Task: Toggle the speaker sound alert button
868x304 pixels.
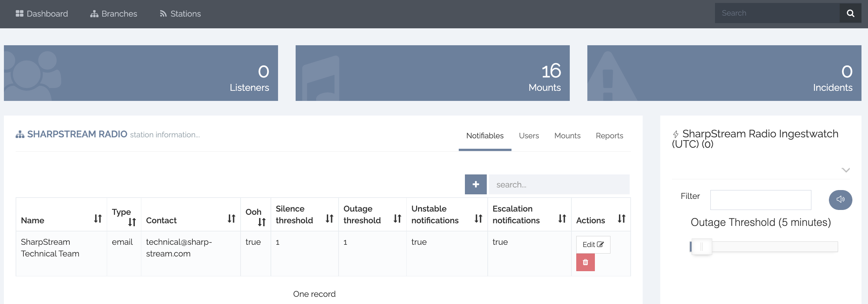Action: tap(840, 200)
